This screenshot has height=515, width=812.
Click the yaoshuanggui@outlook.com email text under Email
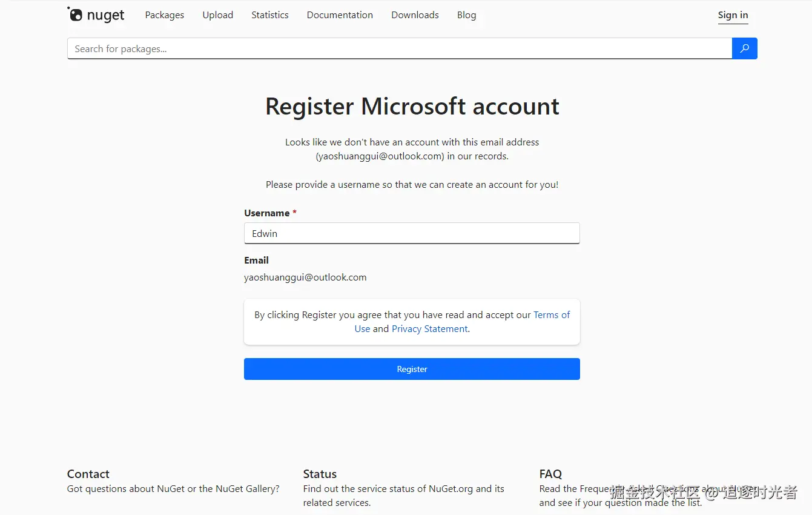click(x=305, y=277)
